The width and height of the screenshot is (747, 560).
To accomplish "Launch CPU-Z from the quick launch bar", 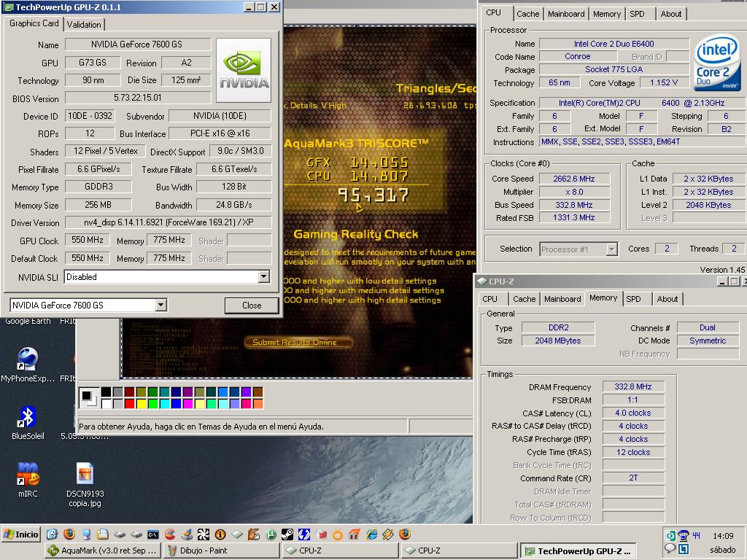I will 237,534.
